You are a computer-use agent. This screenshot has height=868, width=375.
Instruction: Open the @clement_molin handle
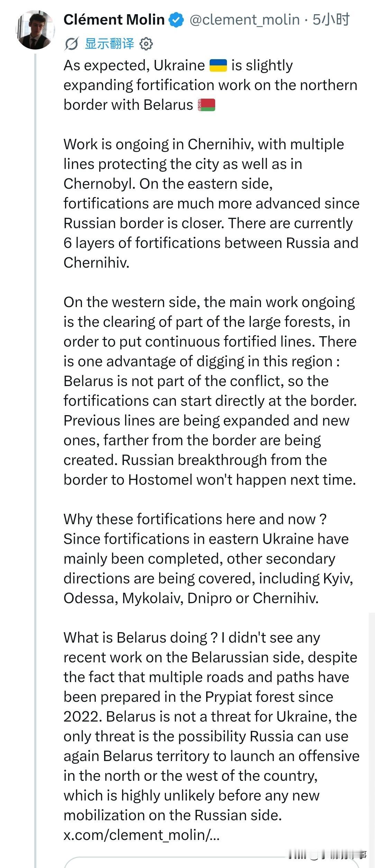click(245, 20)
